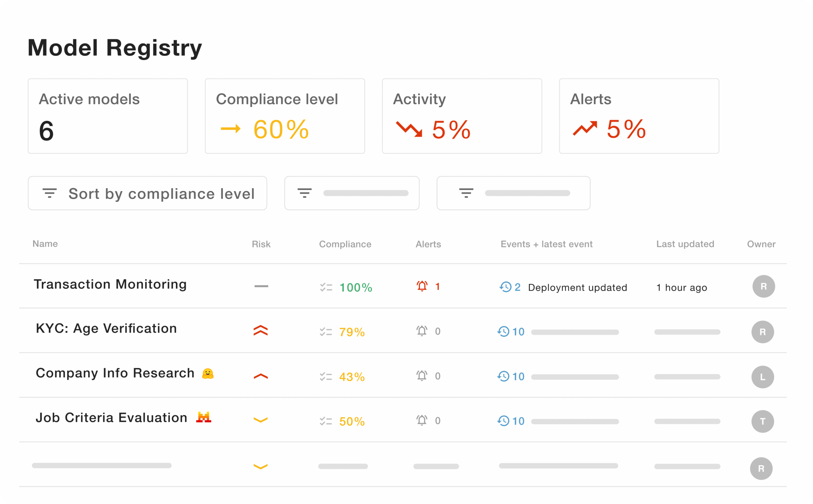
Task: Click the Compliance column header
Action: tap(345, 244)
